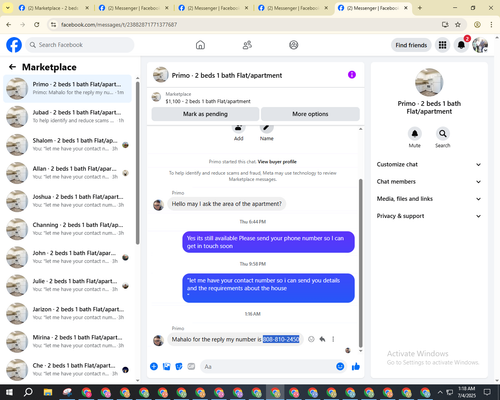Open the Joshua conversation in list
This screenshot has width=500, height=400.
[x=68, y=201]
